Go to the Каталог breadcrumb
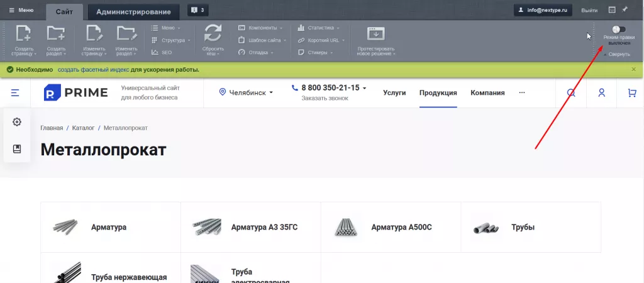The height and width of the screenshot is (283, 644). 84,128
